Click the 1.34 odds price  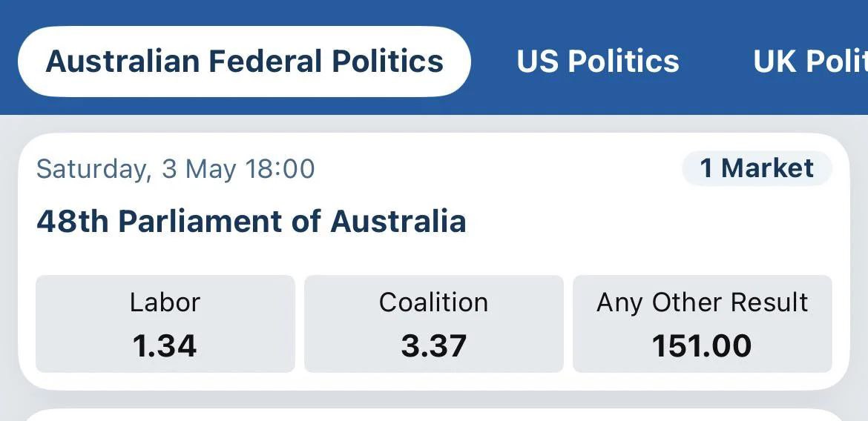[165, 346]
